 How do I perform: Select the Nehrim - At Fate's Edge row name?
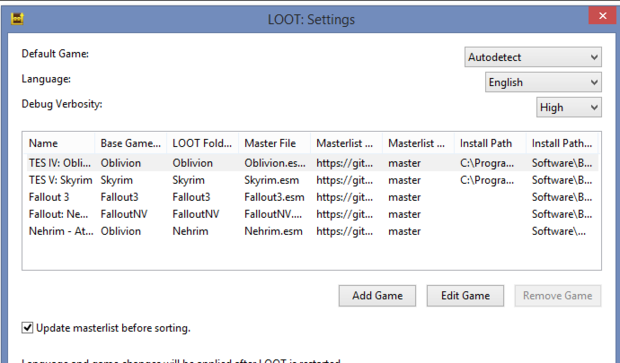tap(60, 231)
